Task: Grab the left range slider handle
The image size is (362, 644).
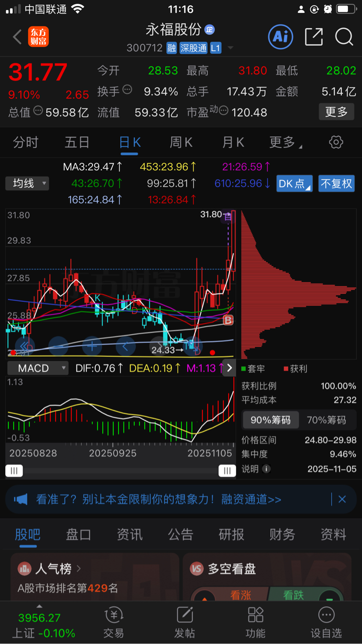Action: tap(14, 471)
